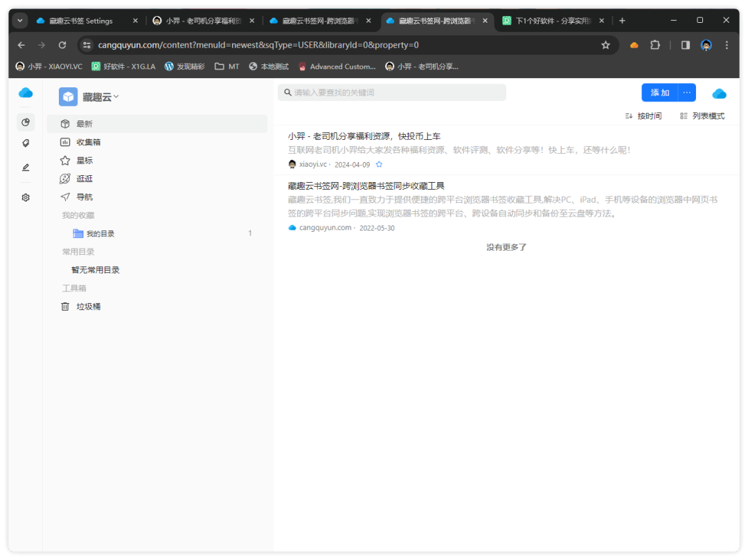This screenshot has height=560, width=748.
Task: Click the blue folder icon of 我的目录
Action: (78, 233)
